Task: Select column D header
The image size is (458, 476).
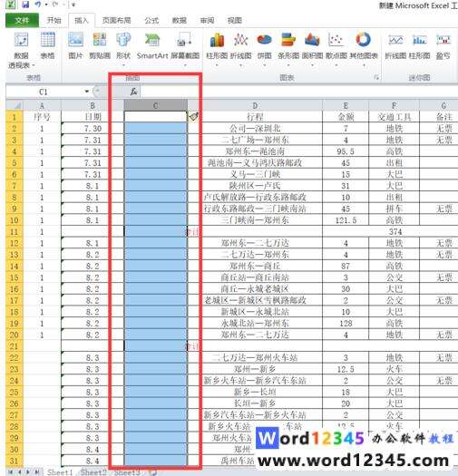Action: coord(255,106)
